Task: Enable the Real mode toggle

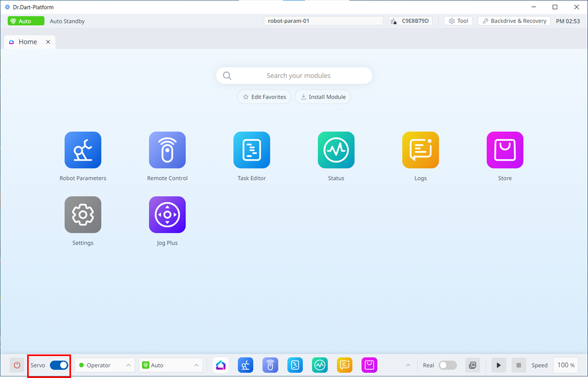Action: click(448, 365)
